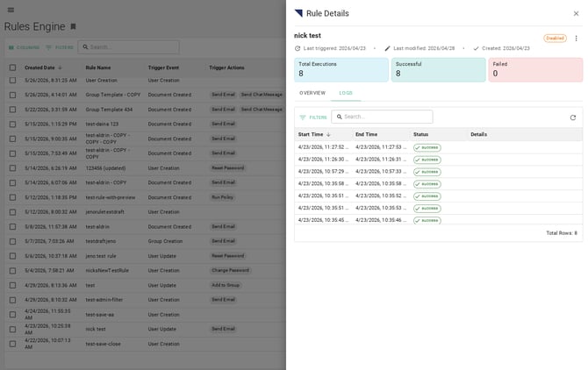Open the Columns selector in Rules Engine
The width and height of the screenshot is (588, 370).
[24, 47]
